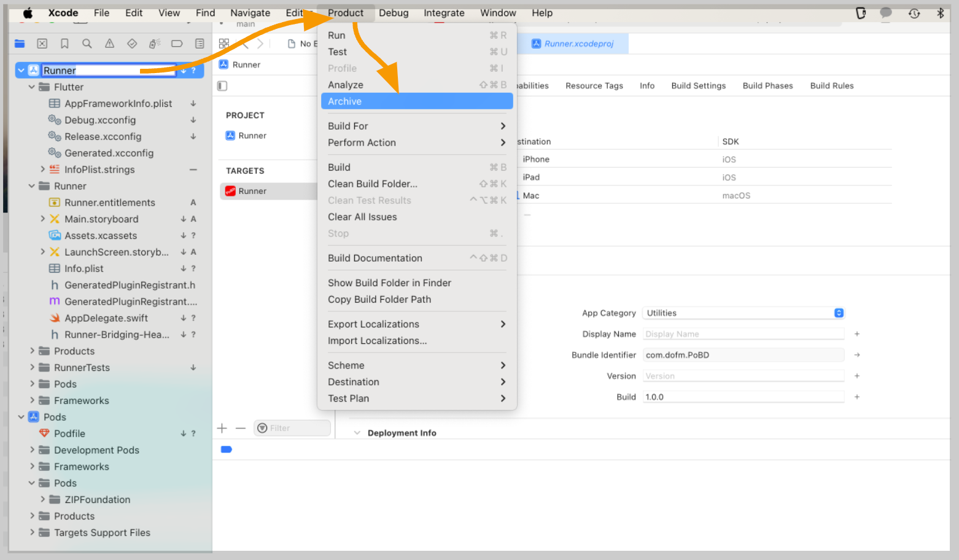Open the Breakpoint navigator icon
The image size is (959, 560).
point(177,44)
